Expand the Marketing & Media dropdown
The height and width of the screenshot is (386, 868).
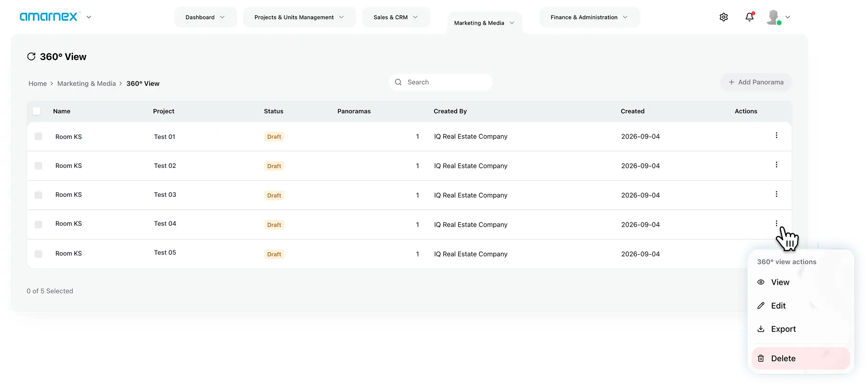485,23
